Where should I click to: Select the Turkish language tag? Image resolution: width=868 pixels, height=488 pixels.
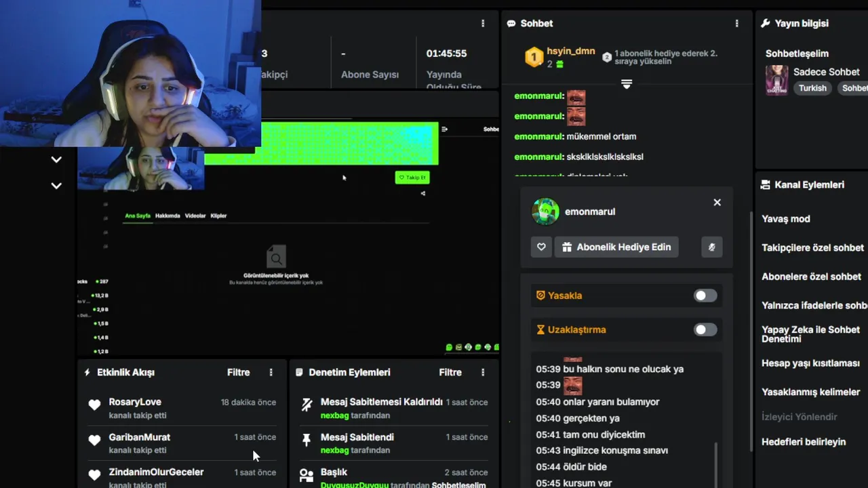pyautogui.click(x=812, y=88)
